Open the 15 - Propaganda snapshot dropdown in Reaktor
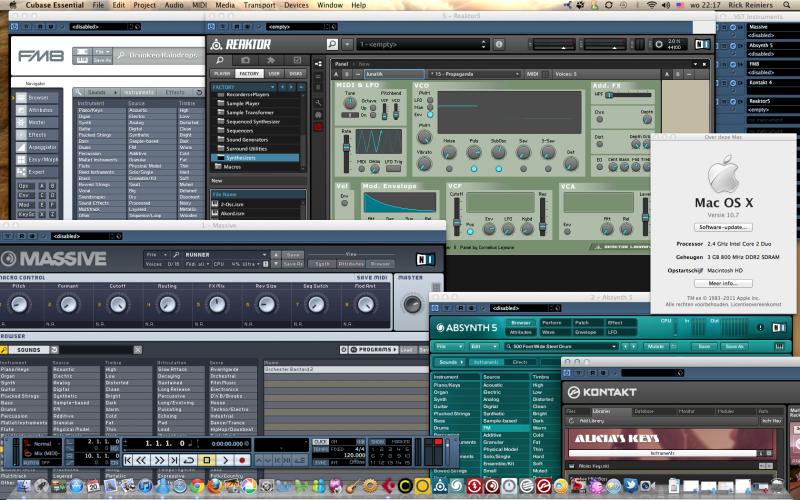 (474, 74)
